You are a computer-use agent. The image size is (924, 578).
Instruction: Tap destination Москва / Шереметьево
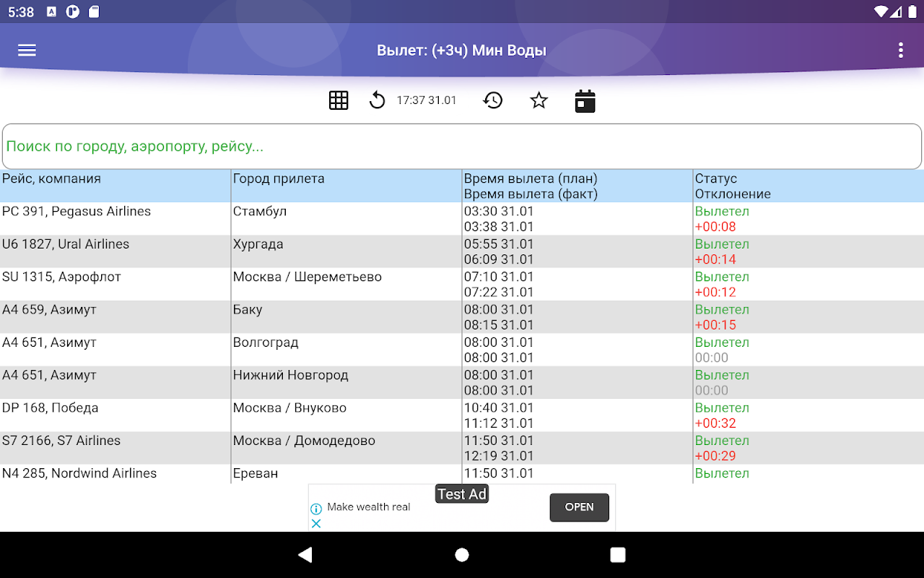pyautogui.click(x=308, y=277)
